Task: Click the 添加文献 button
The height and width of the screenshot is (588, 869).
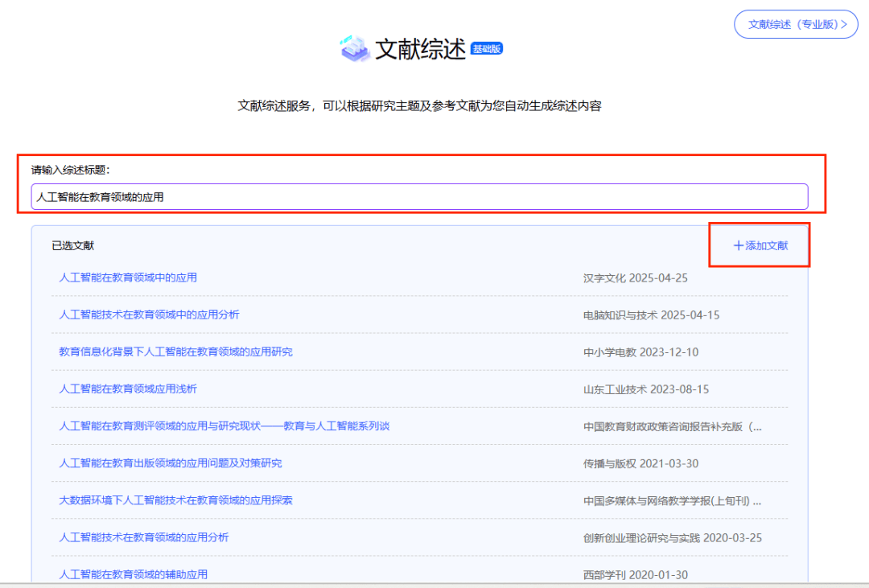Action: click(760, 245)
